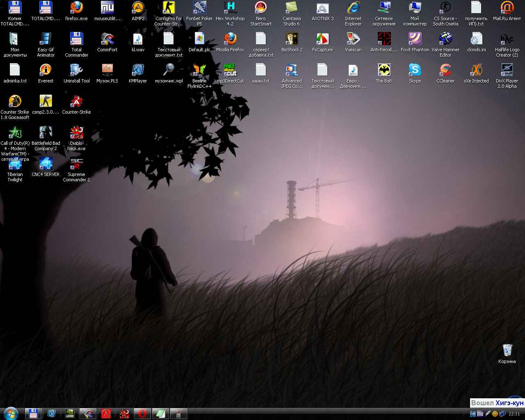Select Музон.PLS playlist file

tap(107, 73)
